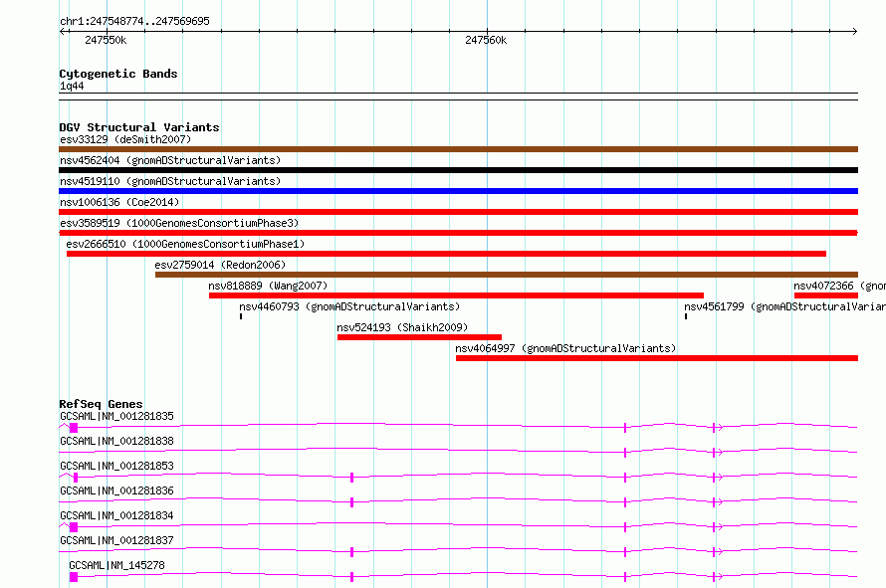Open GCSAML|NM_001281834 transcript label
This screenshot has width=886, height=588.
116,515
